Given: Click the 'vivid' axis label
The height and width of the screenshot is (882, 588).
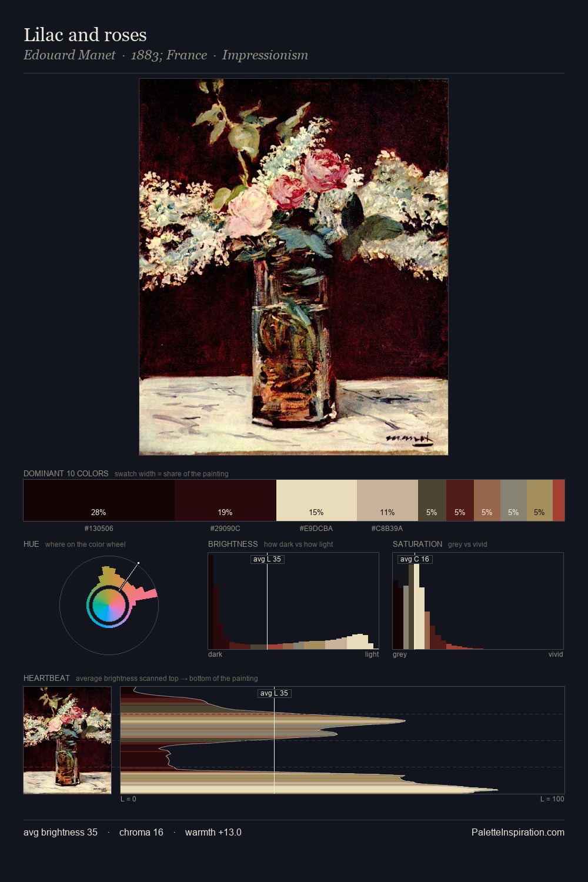Looking at the screenshot, I should [x=556, y=654].
